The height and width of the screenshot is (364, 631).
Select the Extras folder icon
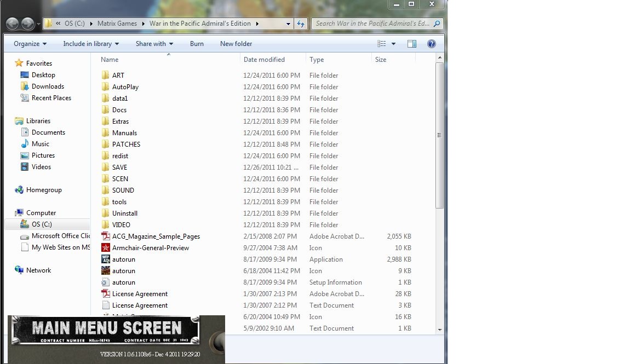(105, 122)
